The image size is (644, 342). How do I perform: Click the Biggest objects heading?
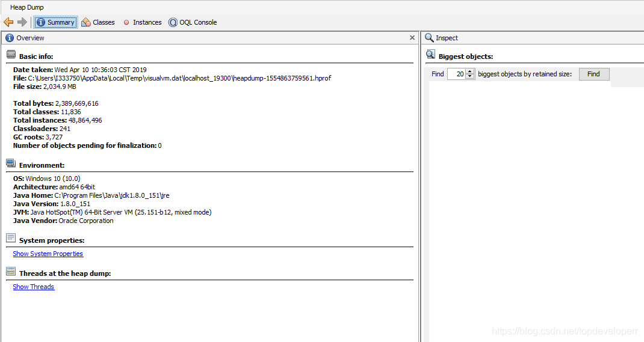466,56
